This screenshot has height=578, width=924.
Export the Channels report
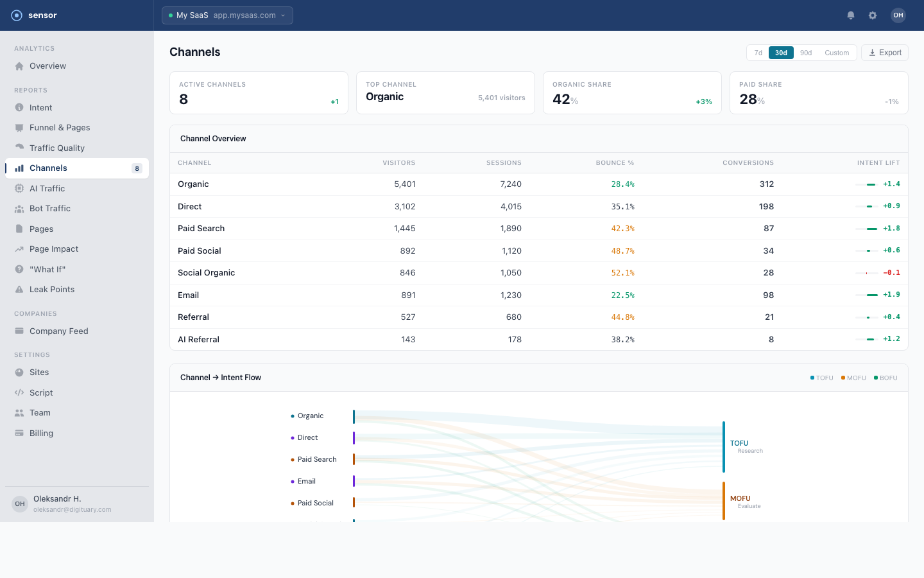[x=884, y=52]
